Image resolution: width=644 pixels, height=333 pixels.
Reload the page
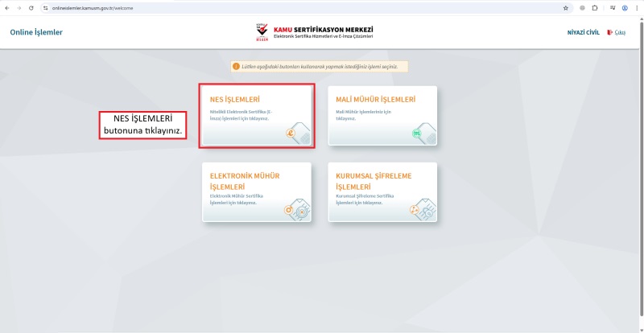[x=31, y=7]
